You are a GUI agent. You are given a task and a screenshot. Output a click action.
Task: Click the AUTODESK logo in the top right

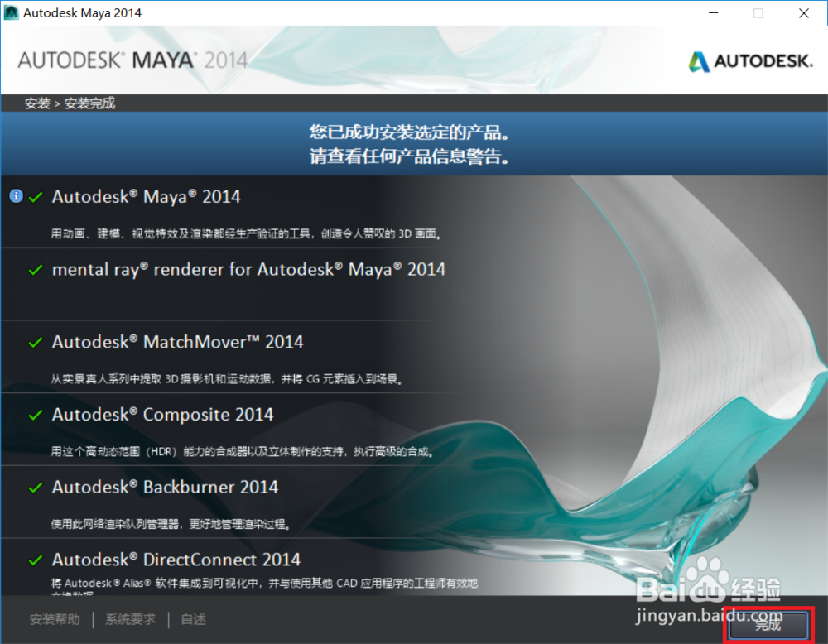750,61
